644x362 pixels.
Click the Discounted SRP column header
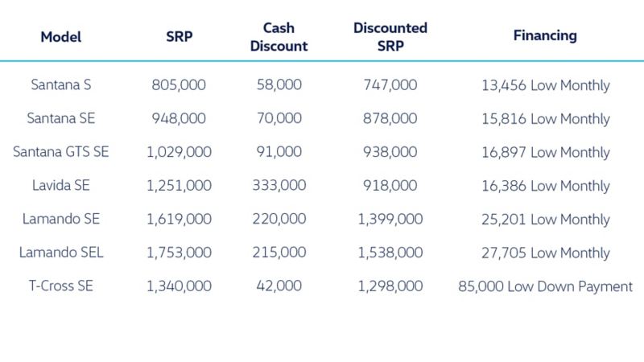pyautogui.click(x=390, y=37)
